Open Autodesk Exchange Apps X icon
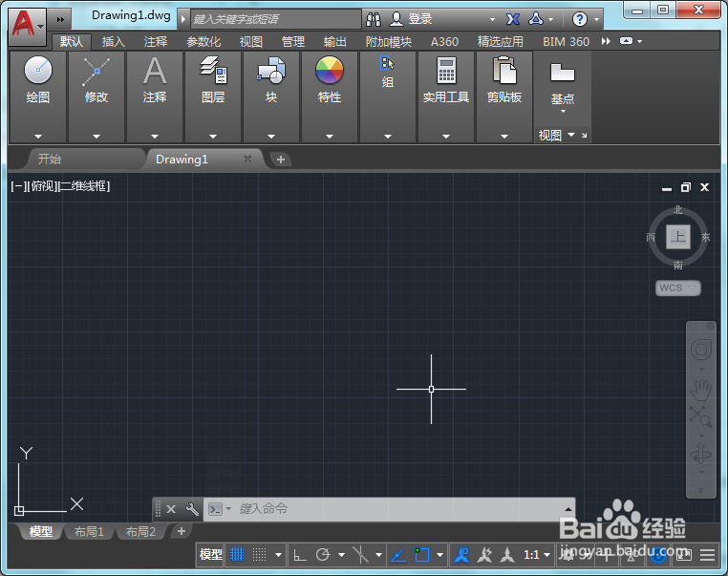728x576 pixels. (x=513, y=19)
